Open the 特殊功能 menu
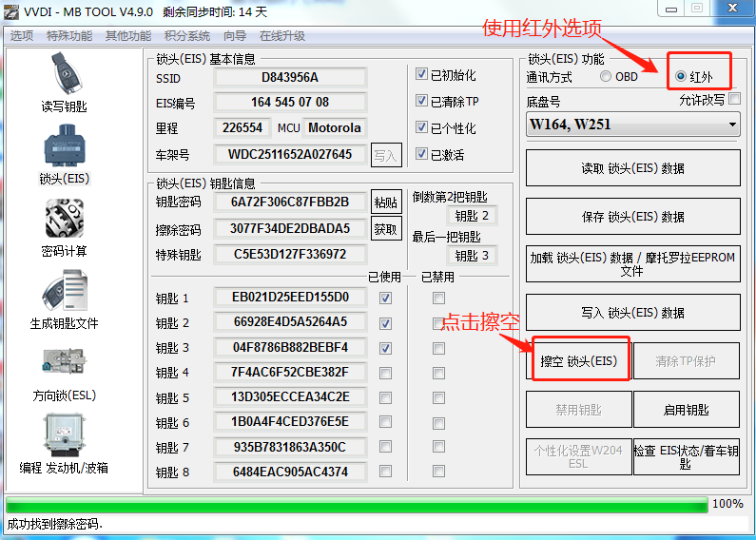Screen dimensions: 756x540 coord(69,36)
